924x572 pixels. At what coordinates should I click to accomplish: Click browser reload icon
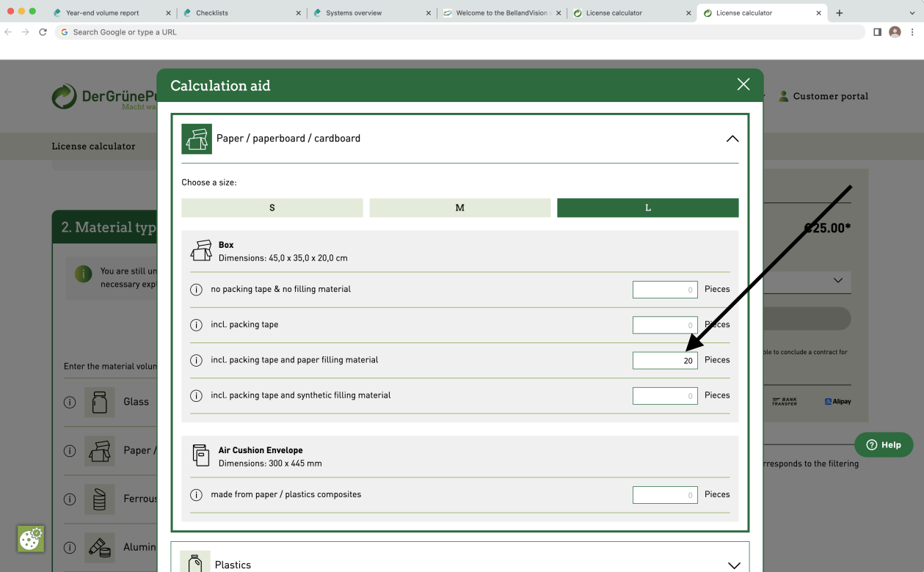[x=43, y=32]
